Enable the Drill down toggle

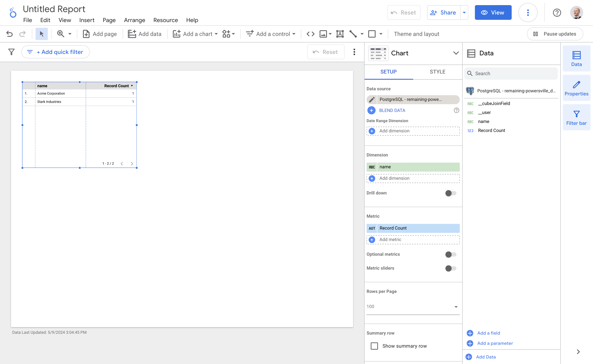[450, 193]
